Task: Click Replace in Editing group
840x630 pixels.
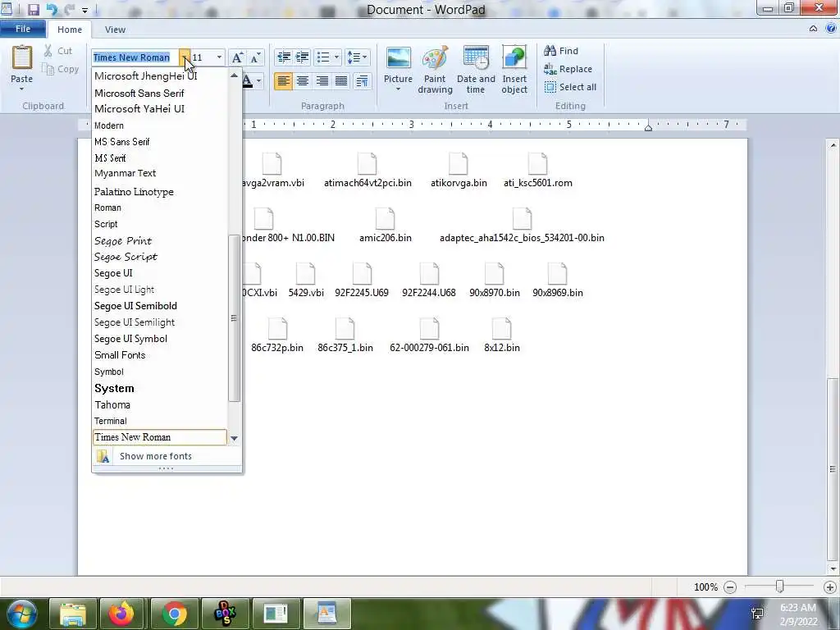Action: (x=568, y=69)
